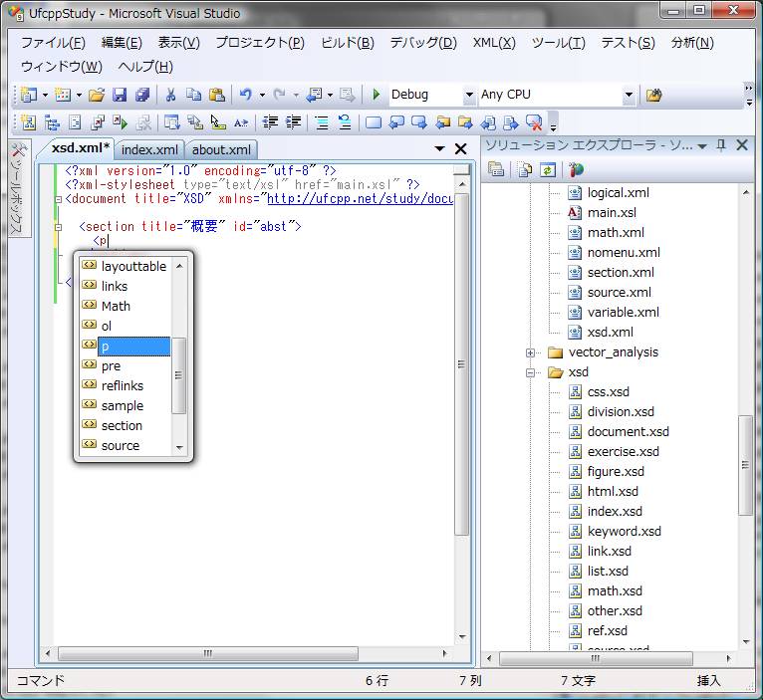Screen dimensions: 763x700
Task: Click the Solution Explorer scroll-up arrow
Action: [x=746, y=192]
